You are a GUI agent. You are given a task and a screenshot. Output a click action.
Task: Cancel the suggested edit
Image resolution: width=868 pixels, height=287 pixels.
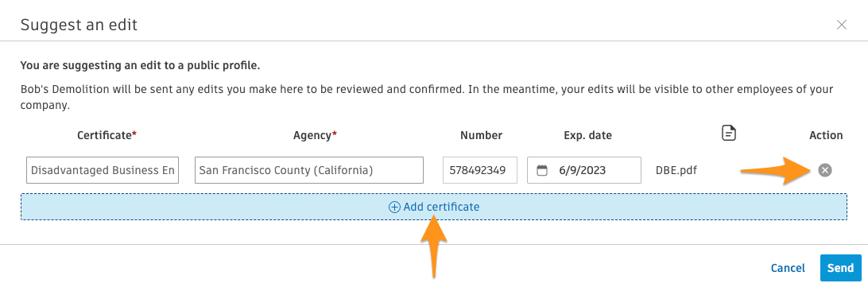pos(788,268)
